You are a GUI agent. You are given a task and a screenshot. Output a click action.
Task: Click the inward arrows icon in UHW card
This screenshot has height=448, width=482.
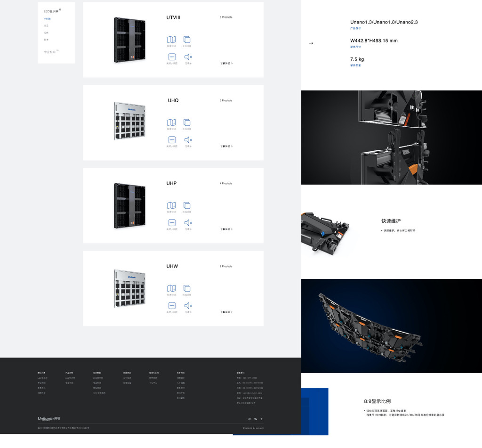tap(172, 305)
